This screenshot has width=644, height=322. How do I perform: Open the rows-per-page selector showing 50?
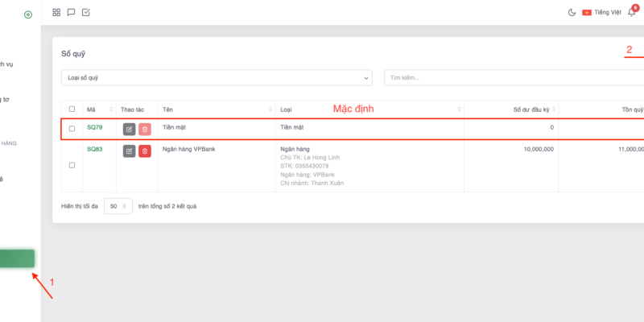coord(118,206)
